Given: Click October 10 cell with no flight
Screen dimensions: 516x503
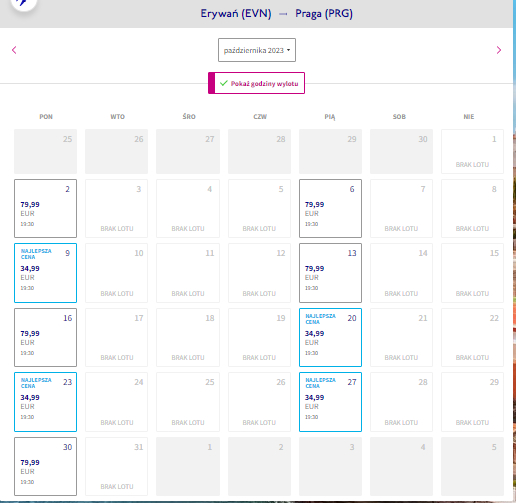Looking at the screenshot, I should tap(116, 273).
